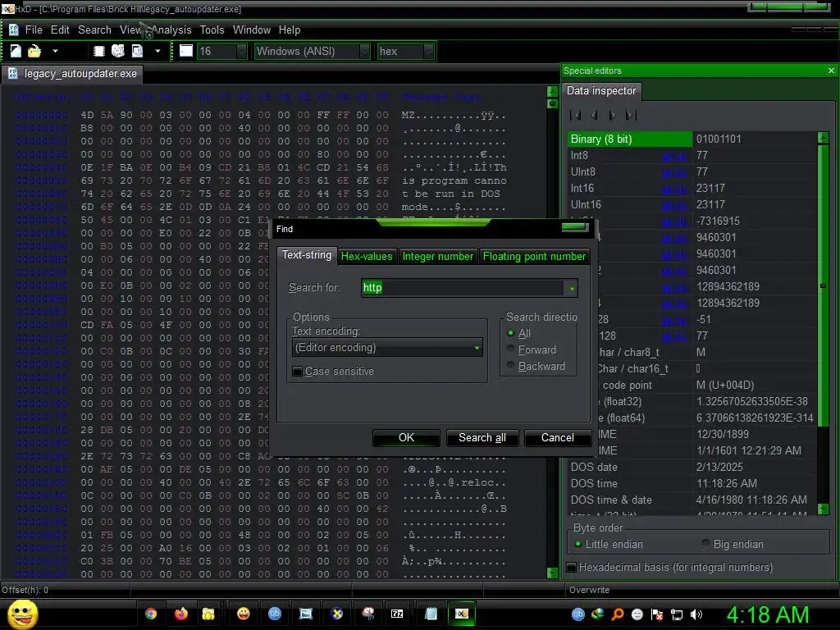Open the Help menu
The width and height of the screenshot is (840, 630).
coord(290,30)
